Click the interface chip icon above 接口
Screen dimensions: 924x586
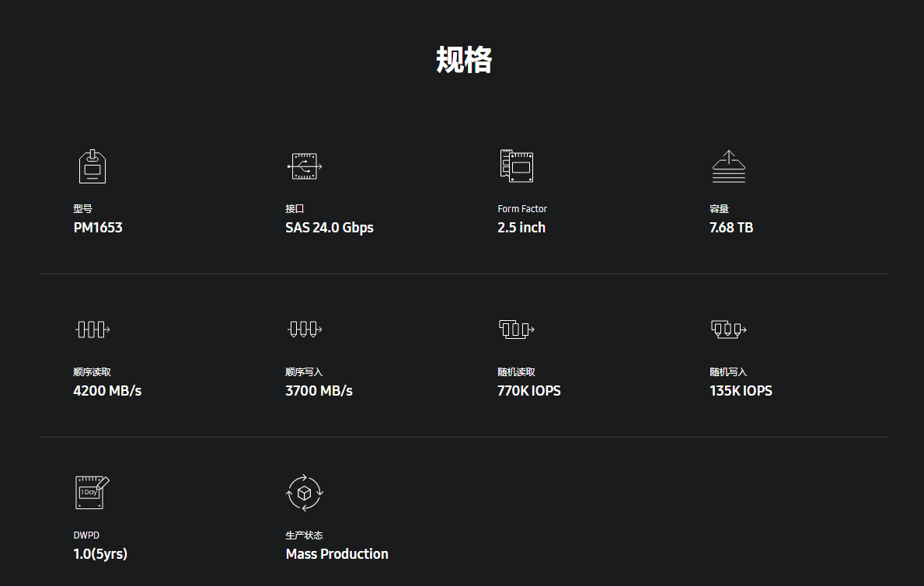tap(305, 166)
